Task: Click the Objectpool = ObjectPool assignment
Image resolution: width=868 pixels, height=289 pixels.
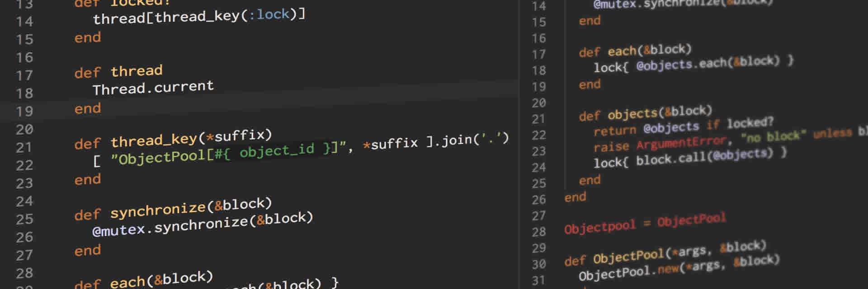Action: click(x=645, y=223)
